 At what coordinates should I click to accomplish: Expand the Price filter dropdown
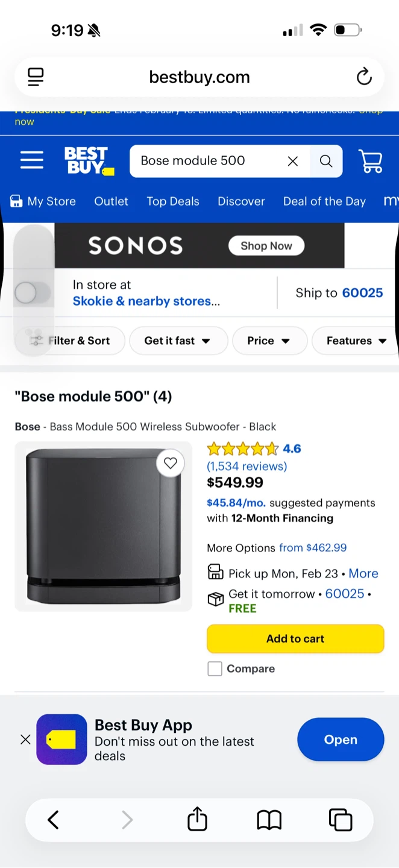pyautogui.click(x=269, y=341)
